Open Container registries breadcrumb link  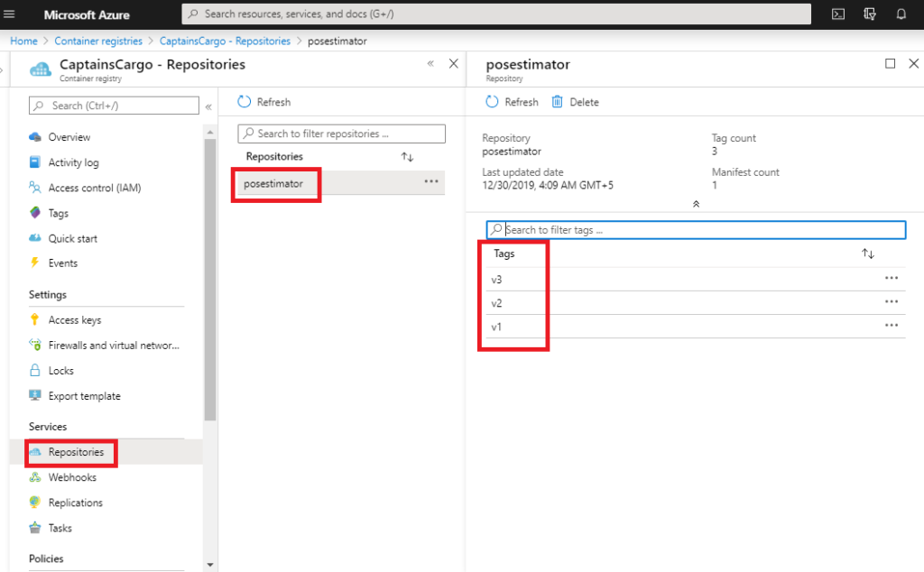pyautogui.click(x=98, y=41)
